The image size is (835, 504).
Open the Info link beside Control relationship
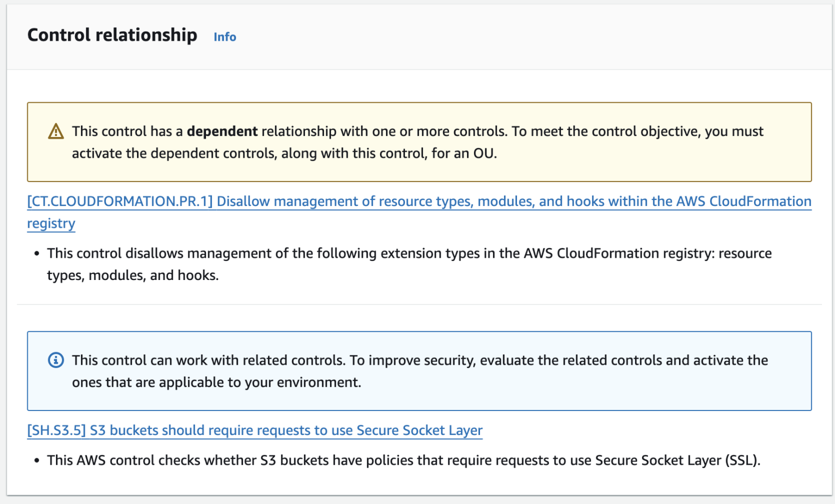tap(225, 37)
